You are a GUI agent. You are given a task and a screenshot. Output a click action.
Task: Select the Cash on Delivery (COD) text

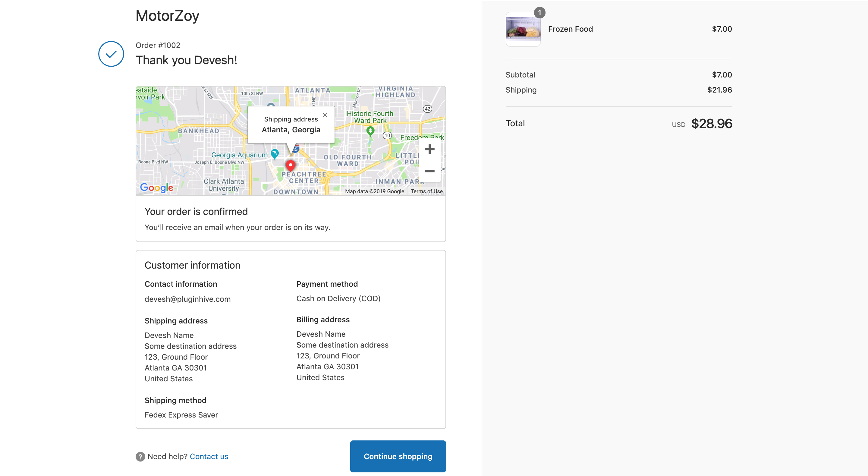pyautogui.click(x=338, y=298)
